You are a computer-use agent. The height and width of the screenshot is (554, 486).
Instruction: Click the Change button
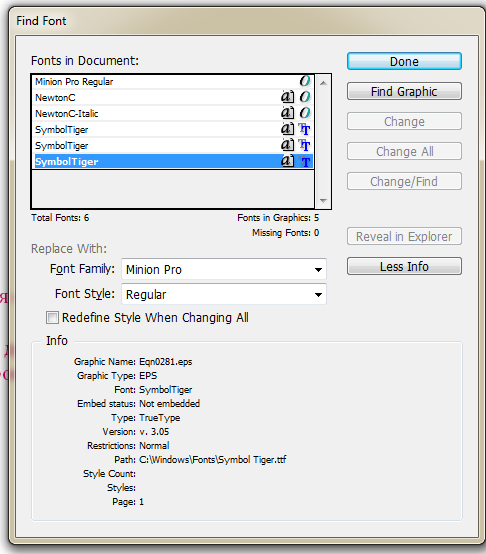(x=404, y=122)
